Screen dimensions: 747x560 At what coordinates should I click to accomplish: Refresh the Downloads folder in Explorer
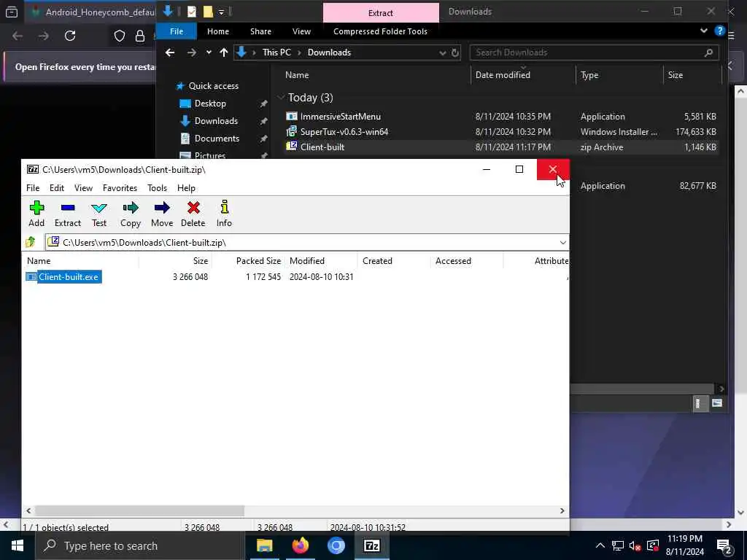455,52
